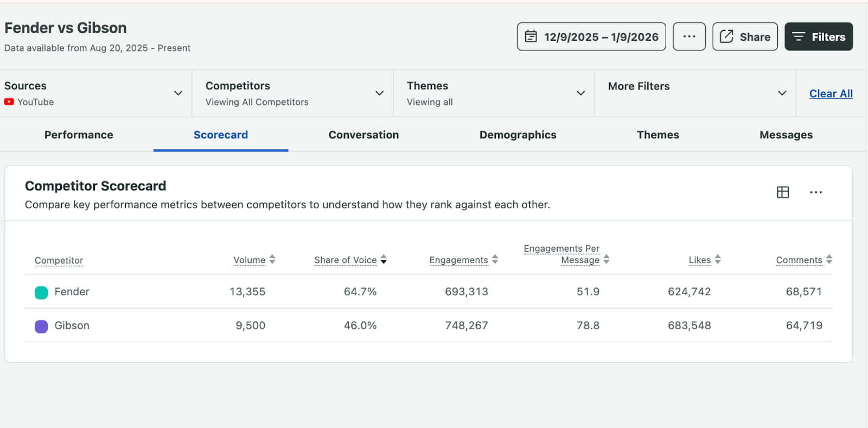The height and width of the screenshot is (428, 868).
Task: Click Fender's comments value 68,571
Action: pyautogui.click(x=804, y=291)
